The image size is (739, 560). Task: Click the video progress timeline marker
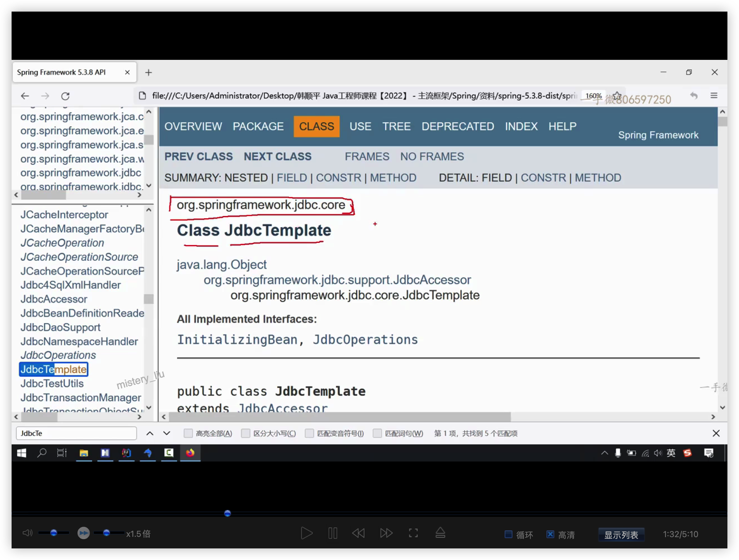point(228,513)
